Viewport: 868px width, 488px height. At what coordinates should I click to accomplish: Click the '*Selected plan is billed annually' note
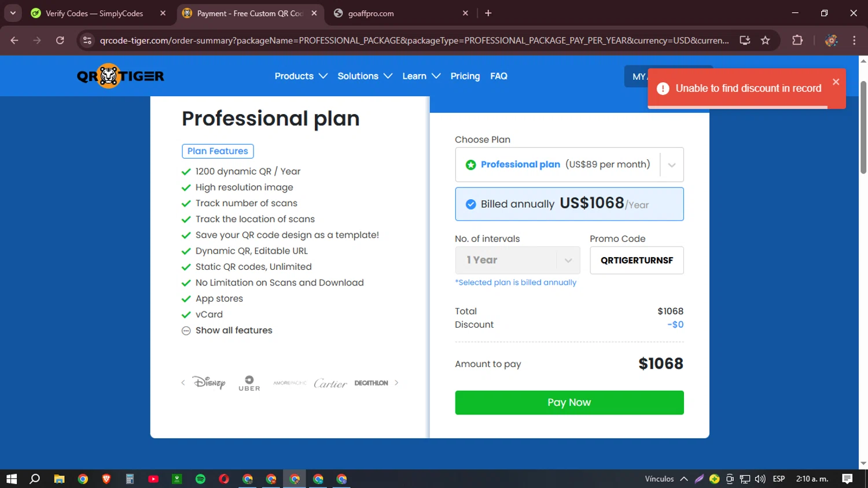pyautogui.click(x=516, y=282)
